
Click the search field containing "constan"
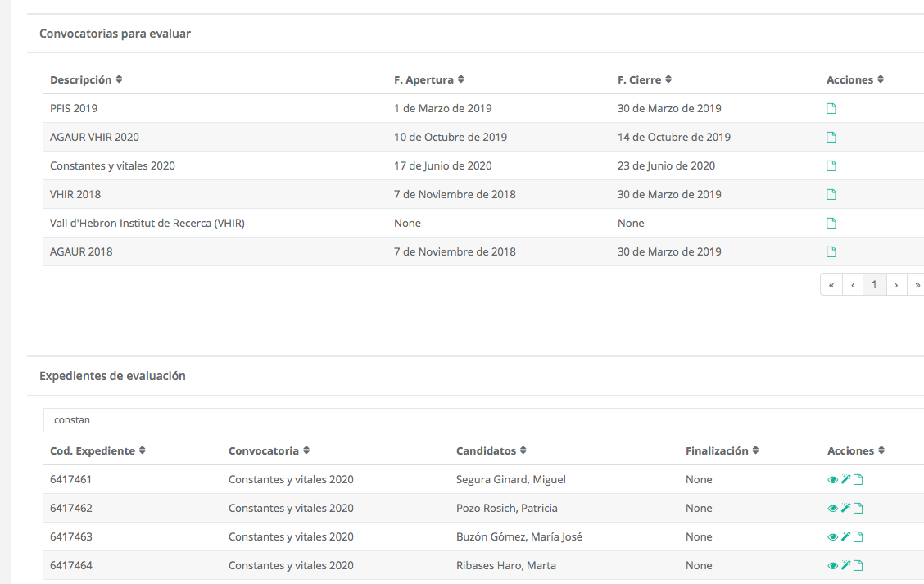coord(483,420)
